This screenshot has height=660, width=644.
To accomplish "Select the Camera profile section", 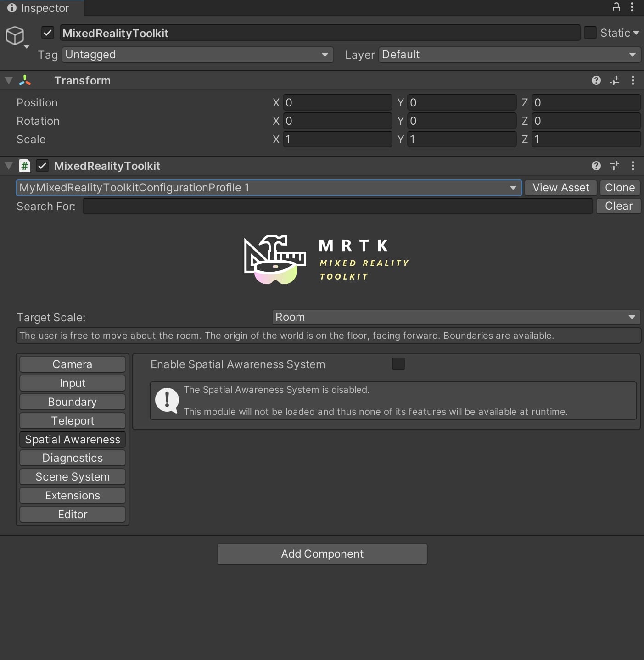I will (73, 364).
